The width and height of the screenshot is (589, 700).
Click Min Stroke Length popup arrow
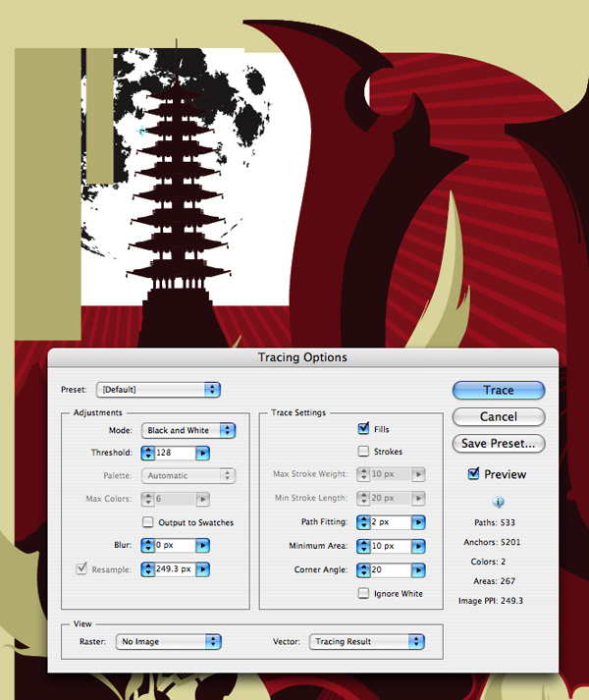[418, 498]
